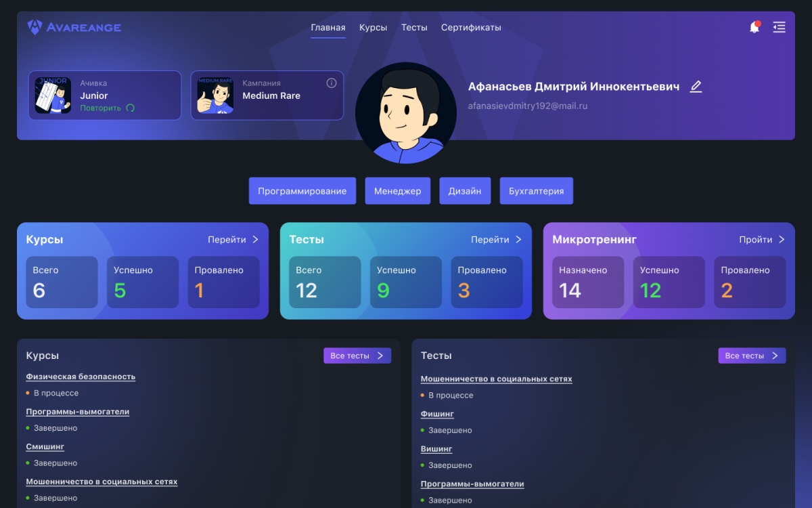
Task: Click the Все тесты button in Тесты panel
Action: coord(751,355)
